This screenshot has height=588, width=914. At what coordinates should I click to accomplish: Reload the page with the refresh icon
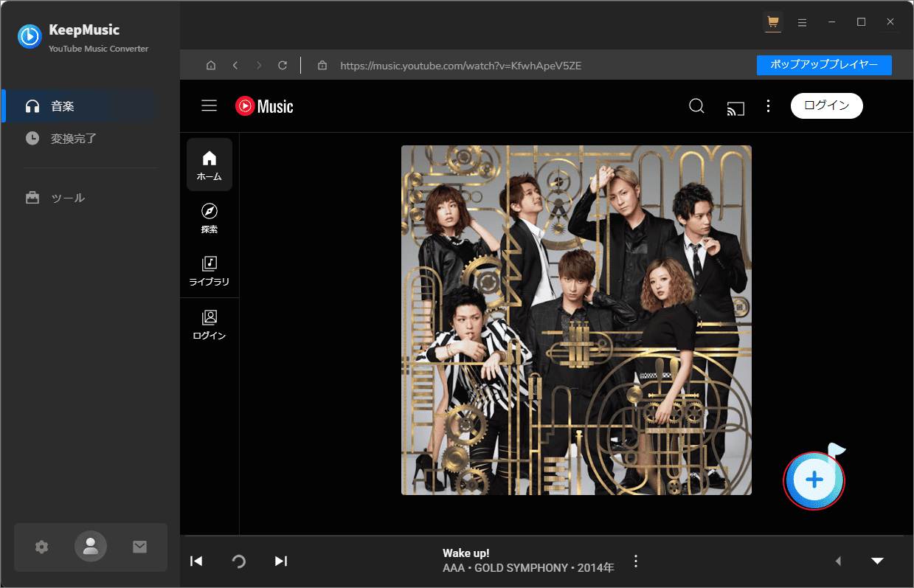(282, 66)
